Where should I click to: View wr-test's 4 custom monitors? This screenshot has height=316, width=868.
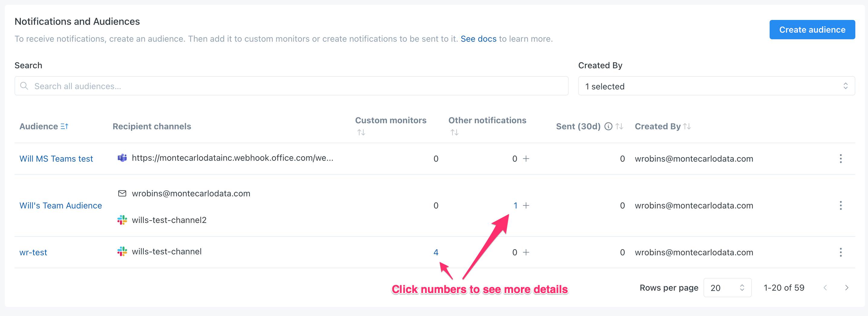coord(436,252)
